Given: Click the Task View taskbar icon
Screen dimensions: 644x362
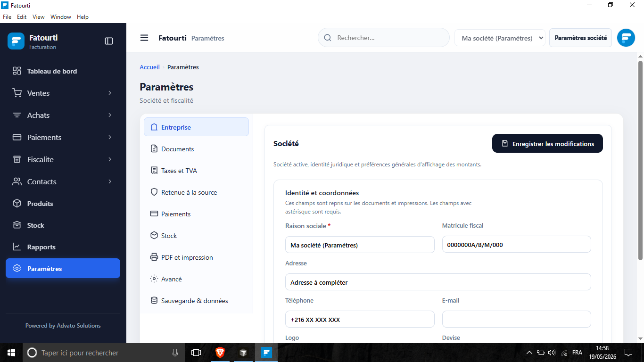Looking at the screenshot, I should click(196, 352).
